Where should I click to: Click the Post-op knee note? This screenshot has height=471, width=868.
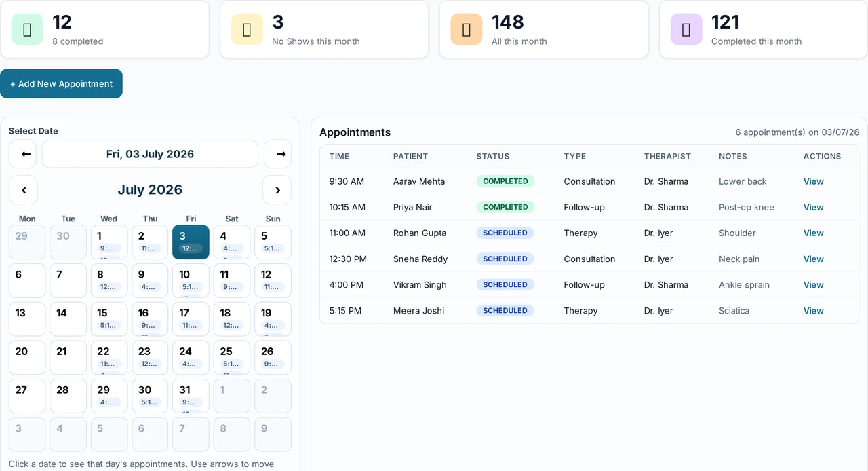coord(746,207)
